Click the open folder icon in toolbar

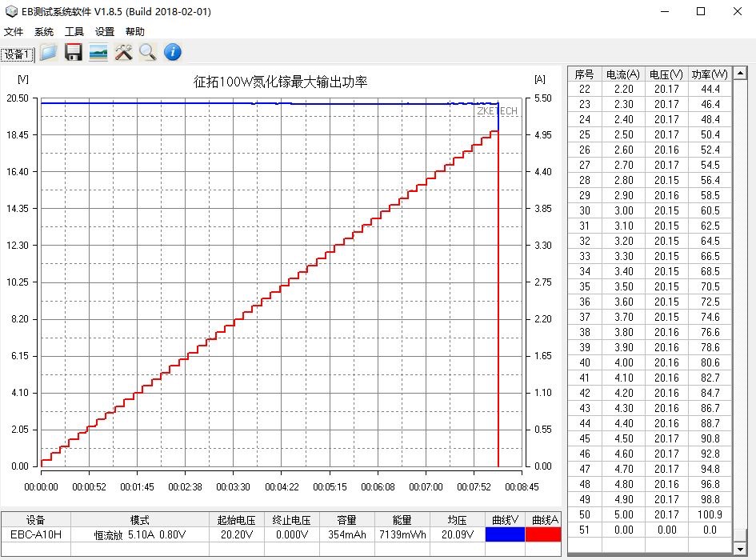tap(49, 53)
